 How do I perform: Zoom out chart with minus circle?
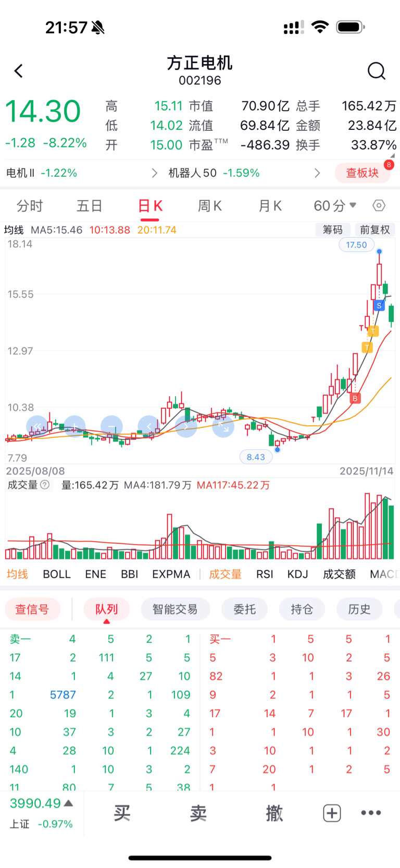click(111, 426)
